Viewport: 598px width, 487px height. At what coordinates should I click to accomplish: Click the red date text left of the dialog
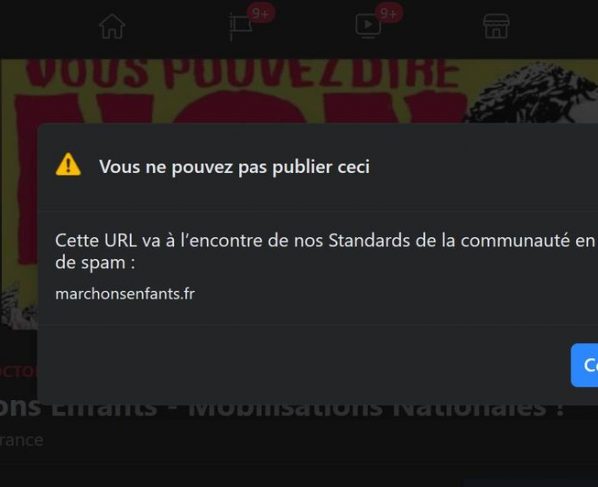[18, 371]
